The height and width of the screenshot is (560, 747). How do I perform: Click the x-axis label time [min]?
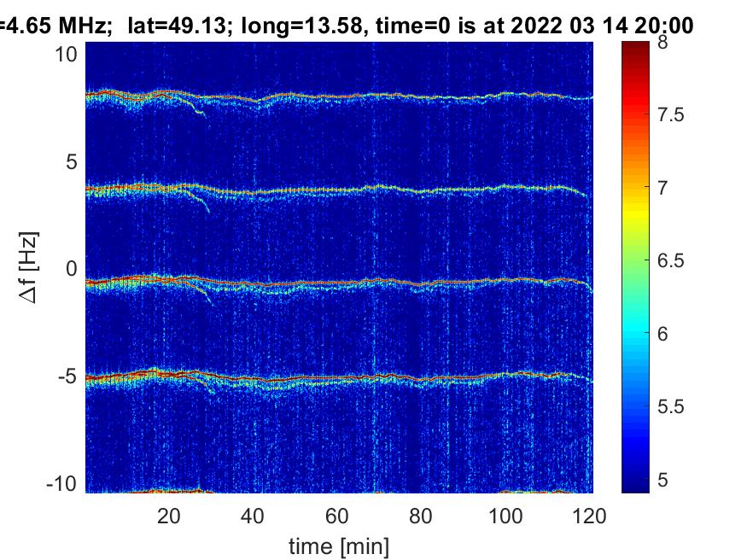339,546
